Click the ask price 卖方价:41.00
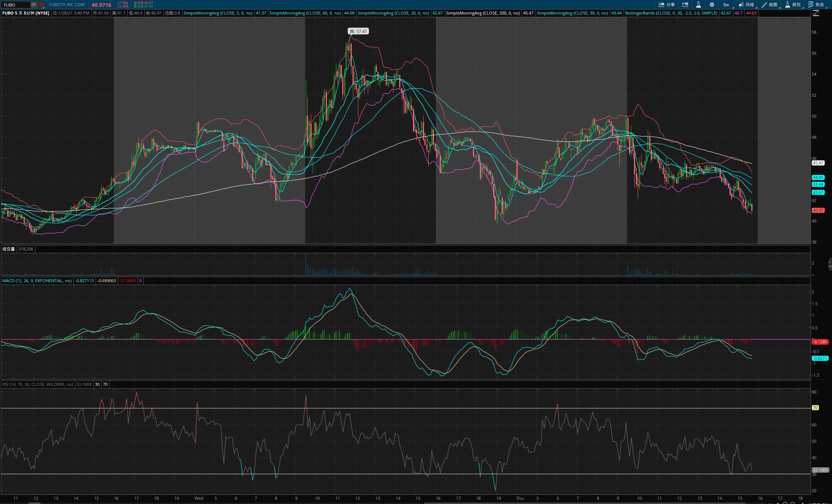The width and height of the screenshot is (832, 504). point(143,7)
